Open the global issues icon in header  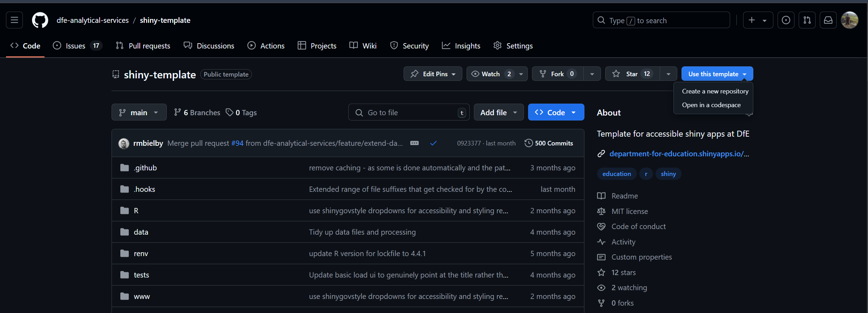(786, 20)
